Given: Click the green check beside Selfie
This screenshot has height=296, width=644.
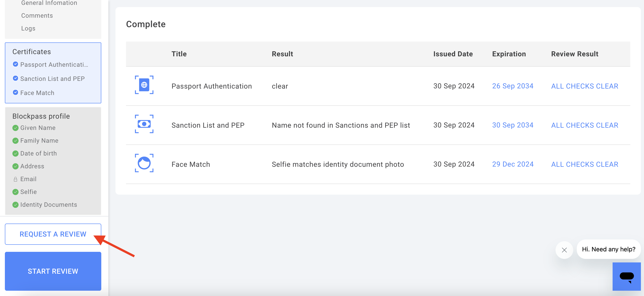Looking at the screenshot, I should [15, 192].
